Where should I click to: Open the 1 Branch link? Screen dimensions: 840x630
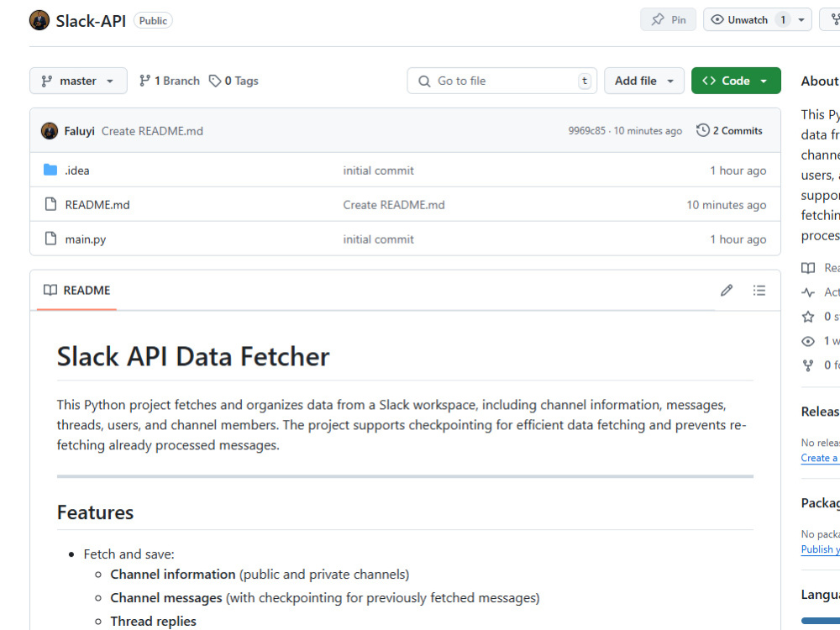click(x=170, y=81)
